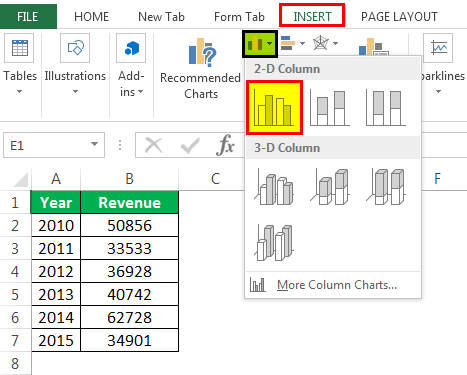
Task: Select column F header
Action: (x=437, y=179)
